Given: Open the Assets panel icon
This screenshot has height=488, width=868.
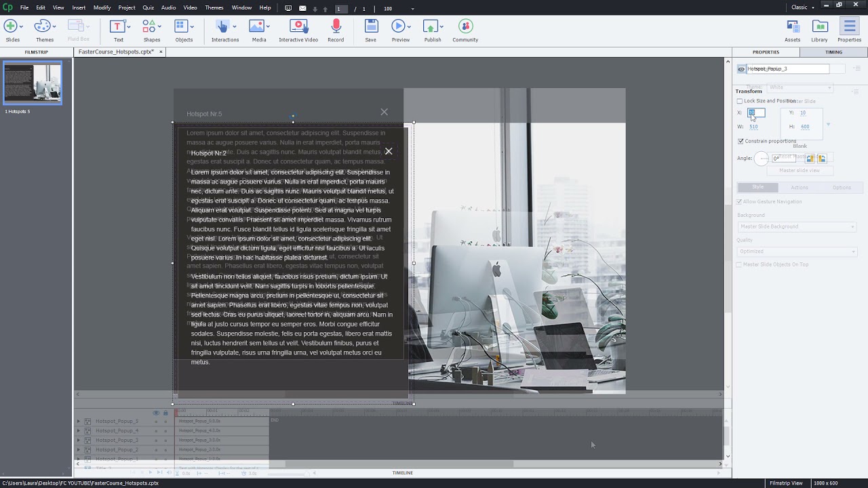Looking at the screenshot, I should pyautogui.click(x=792, y=26).
